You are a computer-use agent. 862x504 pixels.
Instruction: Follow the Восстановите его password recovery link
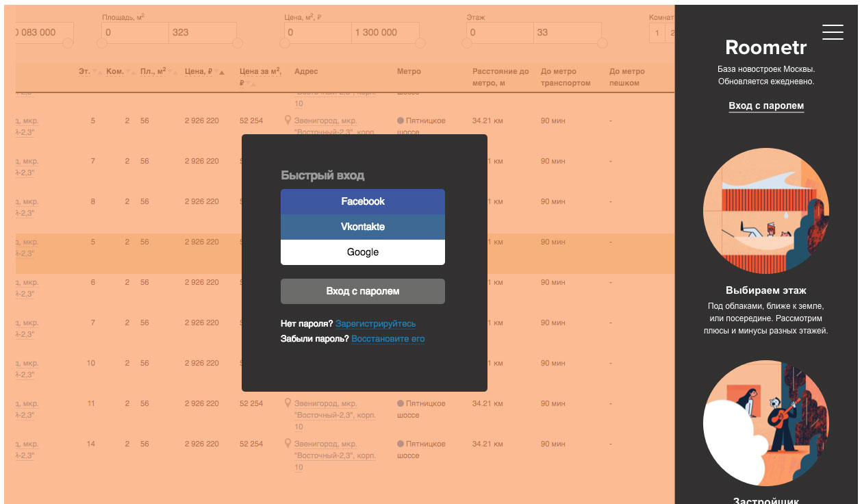click(x=388, y=339)
